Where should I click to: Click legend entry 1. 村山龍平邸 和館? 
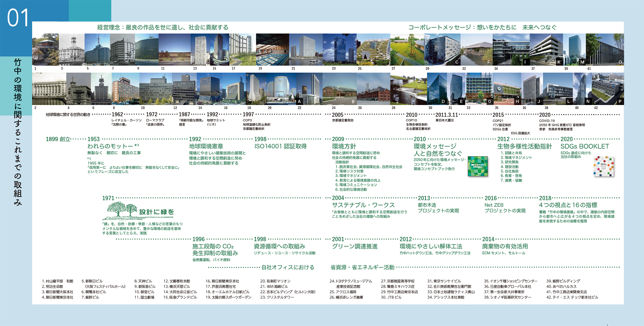pos(58,281)
